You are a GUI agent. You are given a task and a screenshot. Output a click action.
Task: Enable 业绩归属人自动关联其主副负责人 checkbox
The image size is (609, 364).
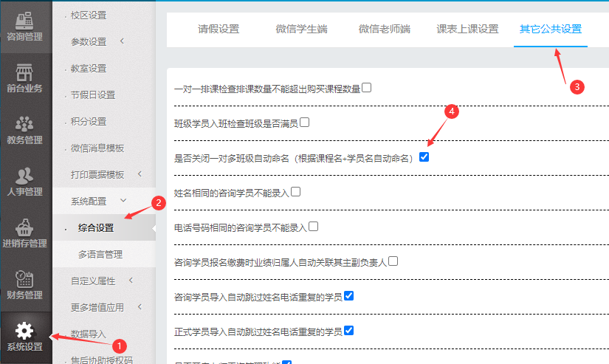(393, 261)
